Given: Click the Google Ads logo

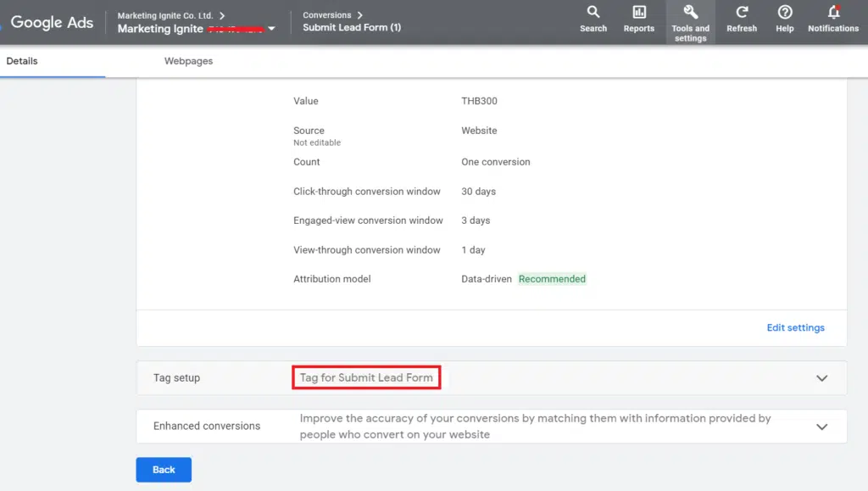Looking at the screenshot, I should 53,23.
